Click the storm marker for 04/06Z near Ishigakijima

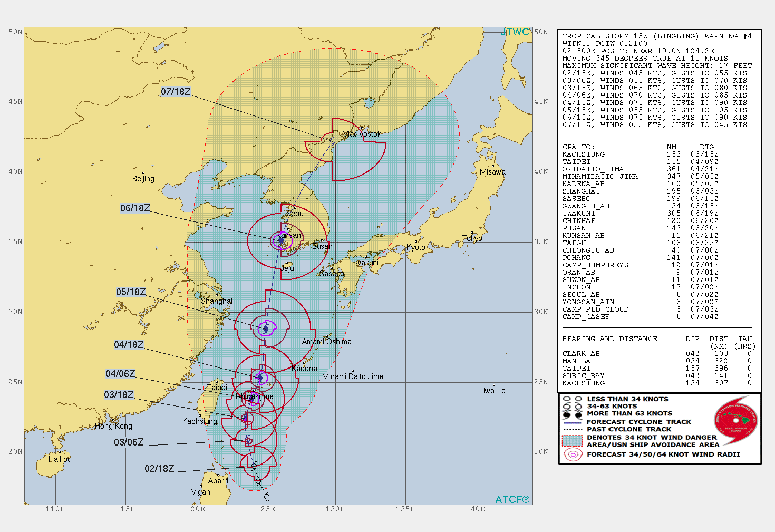[x=251, y=398]
